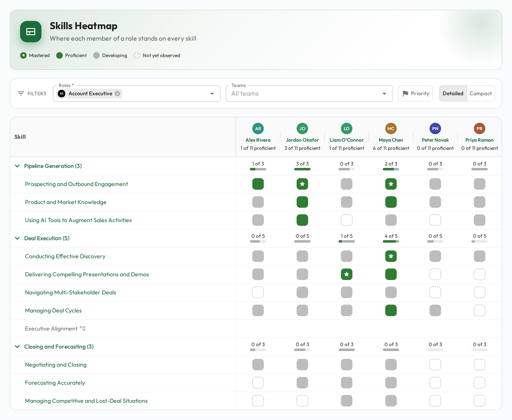Click Jordan Okafor's mastered Prospecting star cell
The image size is (512, 420).
[x=302, y=184]
